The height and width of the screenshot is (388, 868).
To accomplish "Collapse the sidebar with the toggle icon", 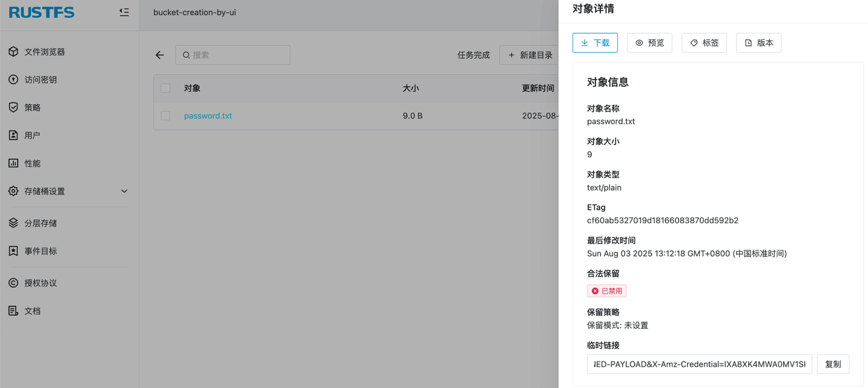I will [124, 11].
